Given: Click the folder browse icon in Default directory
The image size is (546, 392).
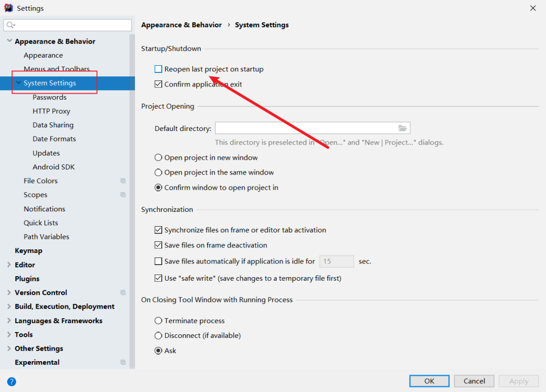Looking at the screenshot, I should click(402, 128).
